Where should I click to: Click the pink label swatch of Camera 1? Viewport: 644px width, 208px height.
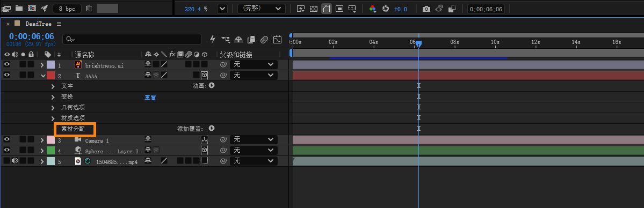[50, 139]
